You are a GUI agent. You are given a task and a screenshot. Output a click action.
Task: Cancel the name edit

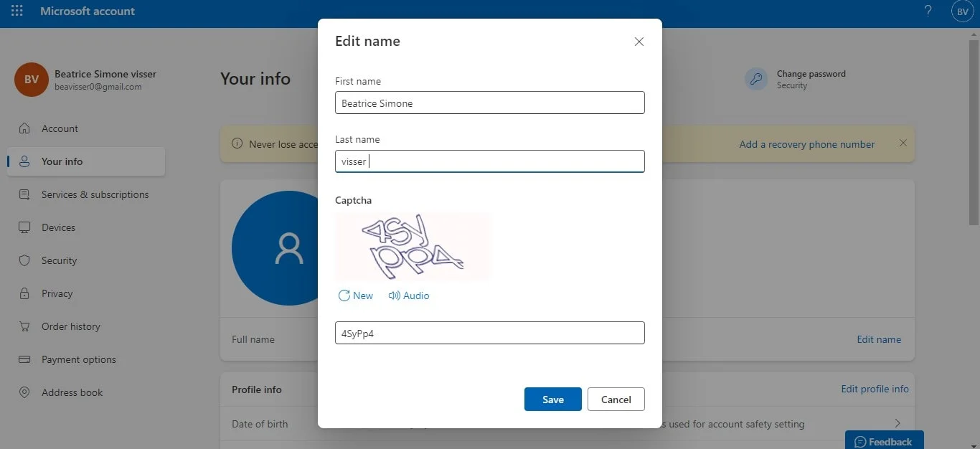(616, 400)
